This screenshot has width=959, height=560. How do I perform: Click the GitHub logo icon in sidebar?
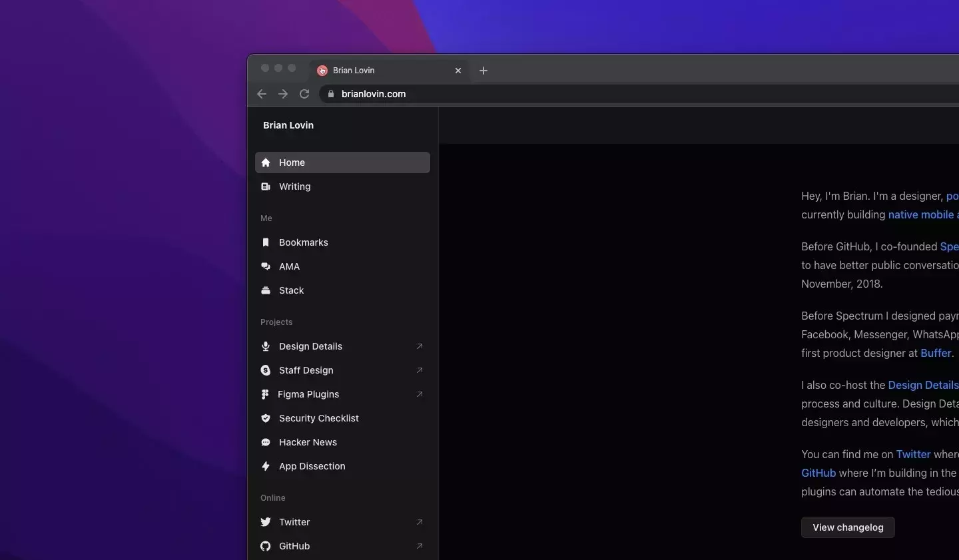(x=265, y=546)
